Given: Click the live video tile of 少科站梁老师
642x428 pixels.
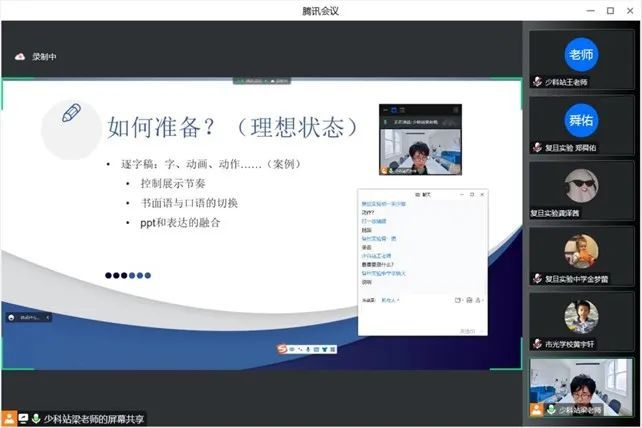Looking at the screenshot, I should [581, 387].
